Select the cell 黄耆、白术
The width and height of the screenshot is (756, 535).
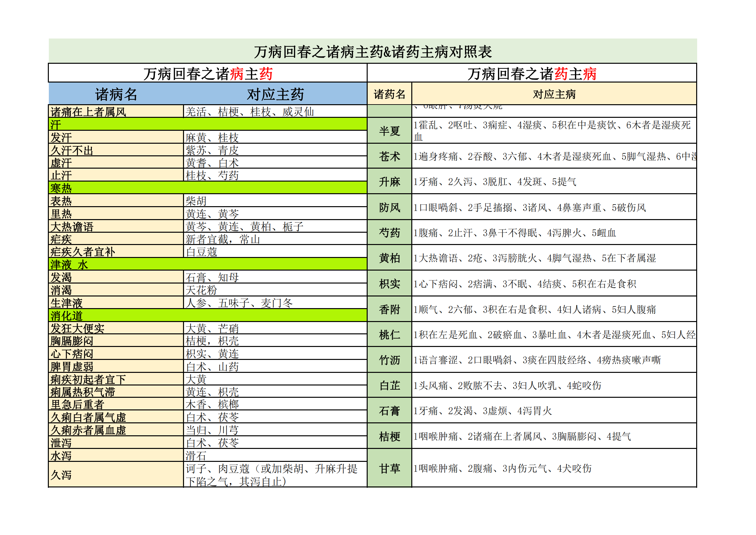[275, 162]
